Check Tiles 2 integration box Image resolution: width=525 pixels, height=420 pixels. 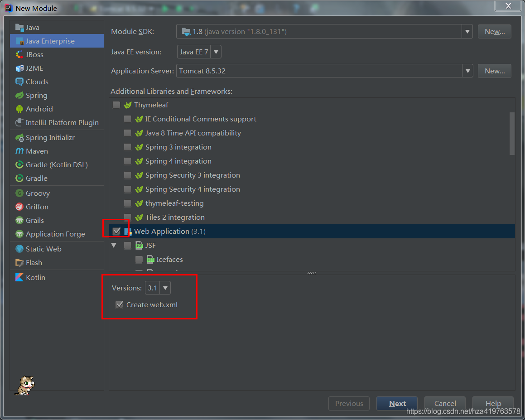(x=128, y=217)
